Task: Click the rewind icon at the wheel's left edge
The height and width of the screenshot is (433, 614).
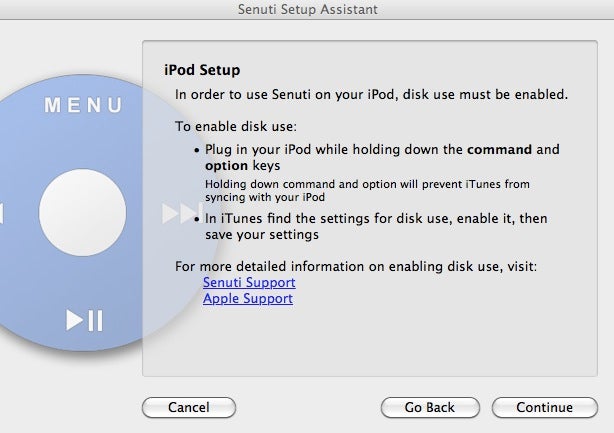Action: (x=2, y=212)
